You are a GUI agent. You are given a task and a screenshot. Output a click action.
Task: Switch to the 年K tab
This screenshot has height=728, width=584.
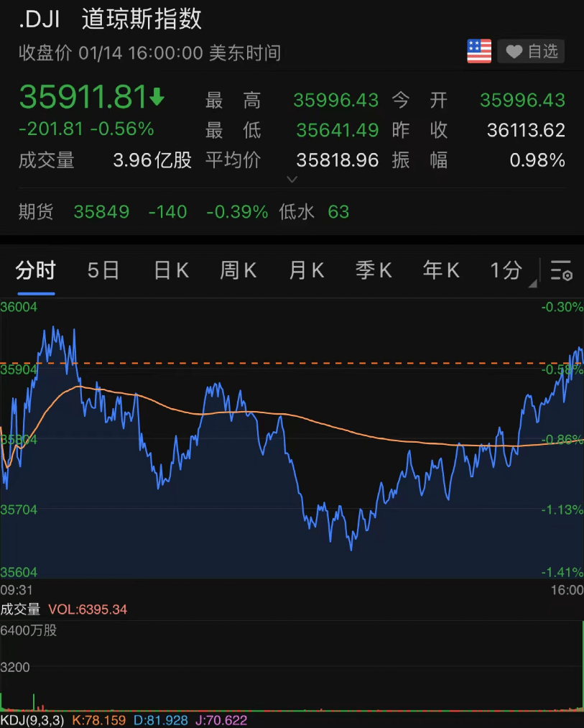click(x=441, y=271)
